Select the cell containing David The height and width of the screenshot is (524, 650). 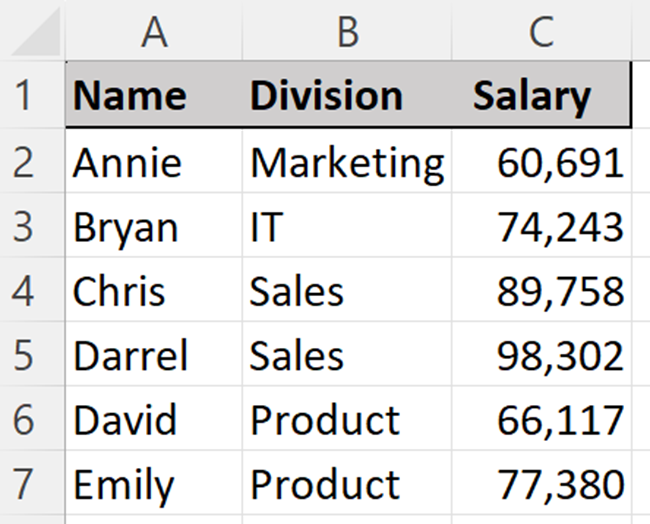(154, 418)
